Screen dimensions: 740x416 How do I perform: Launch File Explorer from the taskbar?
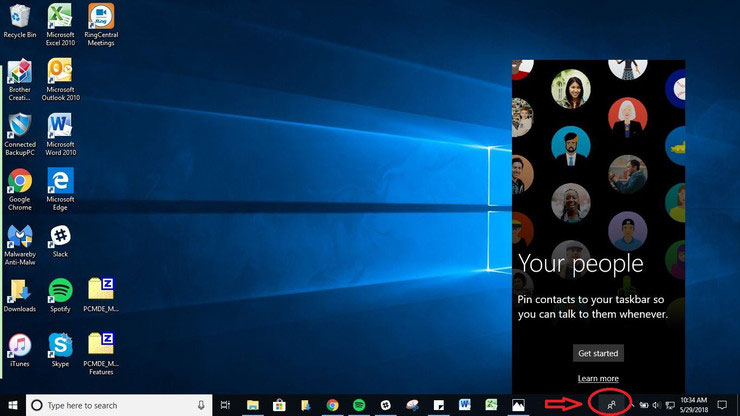pos(252,405)
